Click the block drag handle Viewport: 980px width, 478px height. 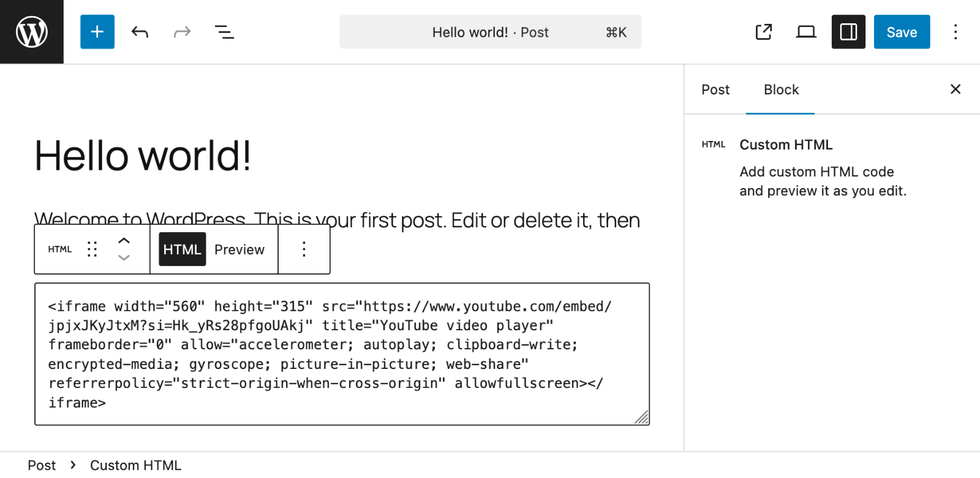(x=92, y=249)
